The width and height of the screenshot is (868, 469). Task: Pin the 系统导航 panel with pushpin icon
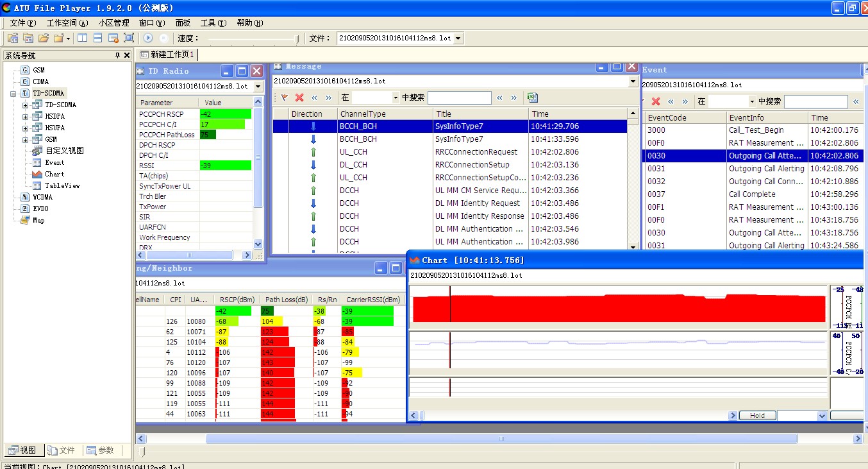pos(117,56)
